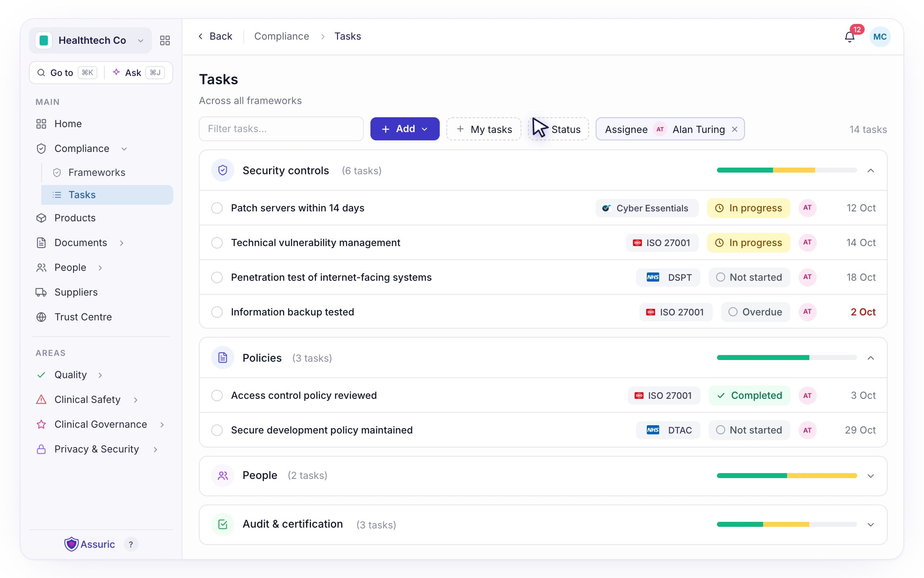Tick Technical vulnerability management checkbox
Screen dimensions: 924x578
(x=217, y=243)
